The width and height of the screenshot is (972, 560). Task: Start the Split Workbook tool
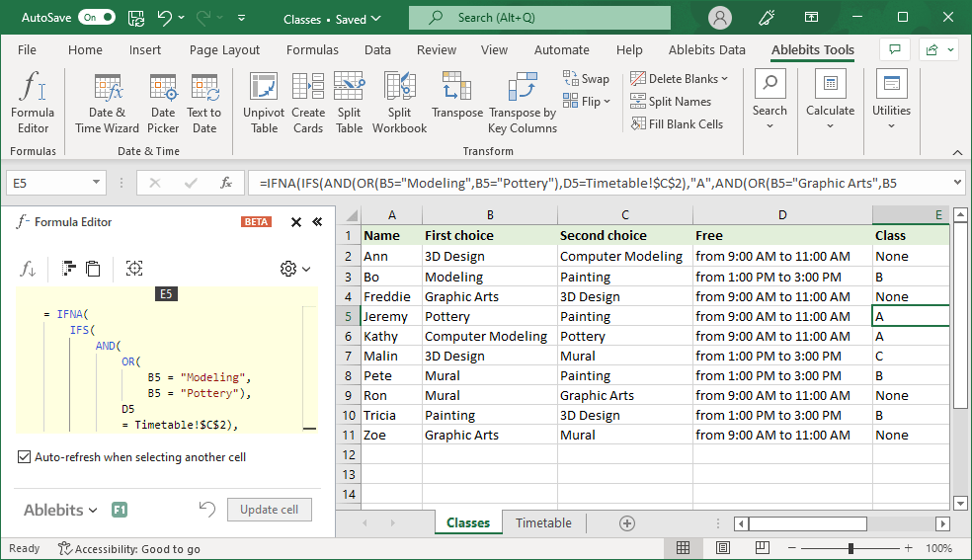(399, 102)
